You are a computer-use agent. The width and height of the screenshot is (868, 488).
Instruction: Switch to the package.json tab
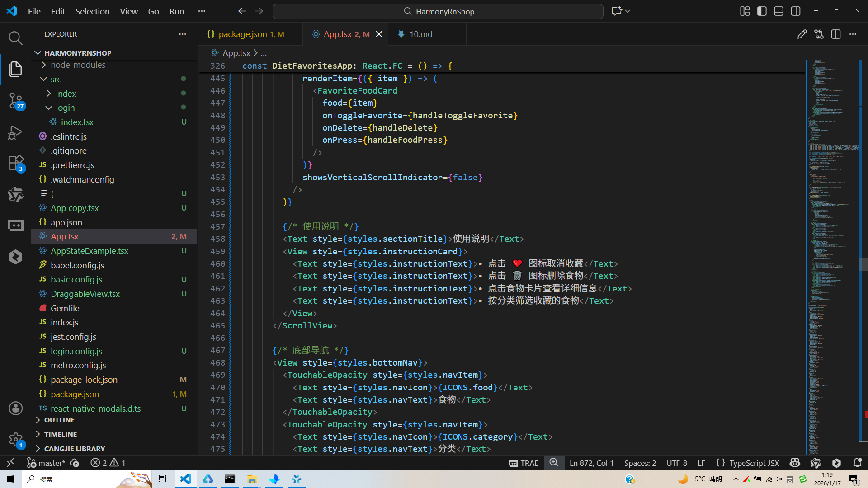click(242, 34)
